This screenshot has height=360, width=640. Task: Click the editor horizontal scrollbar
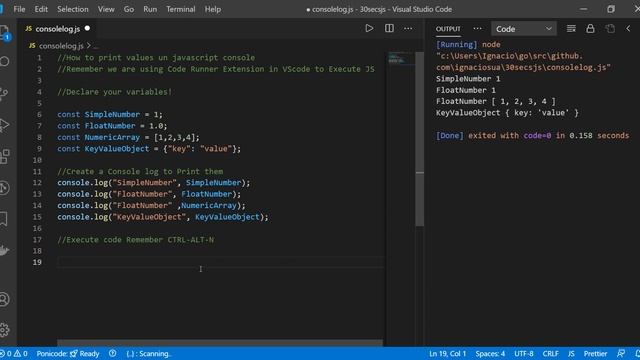(x=220, y=343)
